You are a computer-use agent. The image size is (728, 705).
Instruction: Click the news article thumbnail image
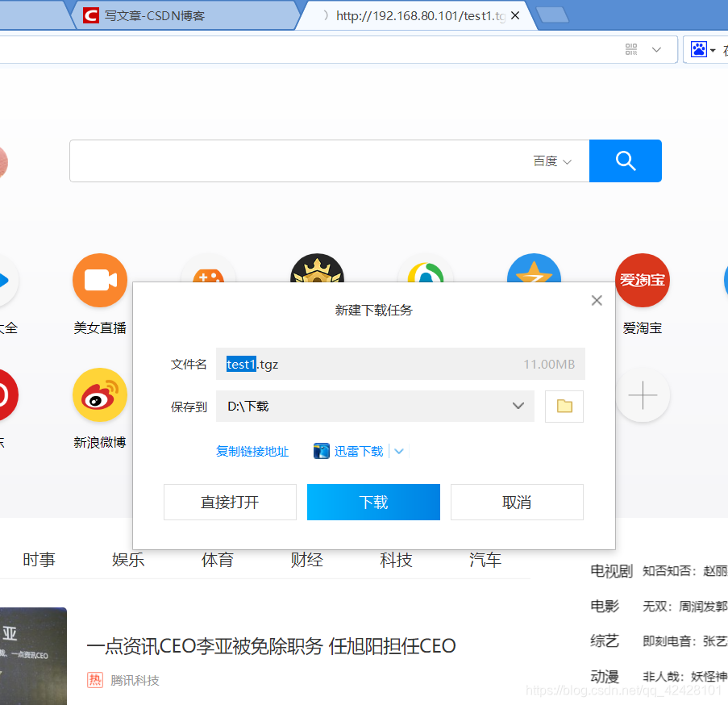point(33,656)
